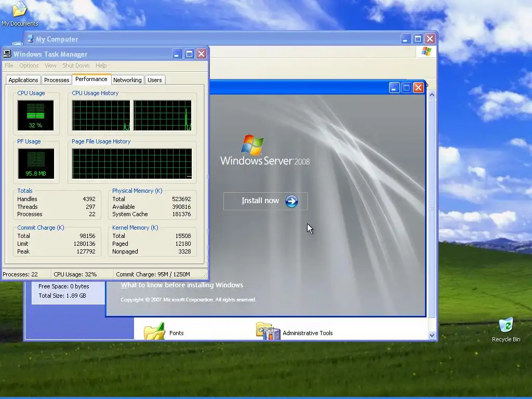The height and width of the screenshot is (399, 532).
Task: Click the My Computer scrollbar up arrow
Action: click(x=432, y=95)
